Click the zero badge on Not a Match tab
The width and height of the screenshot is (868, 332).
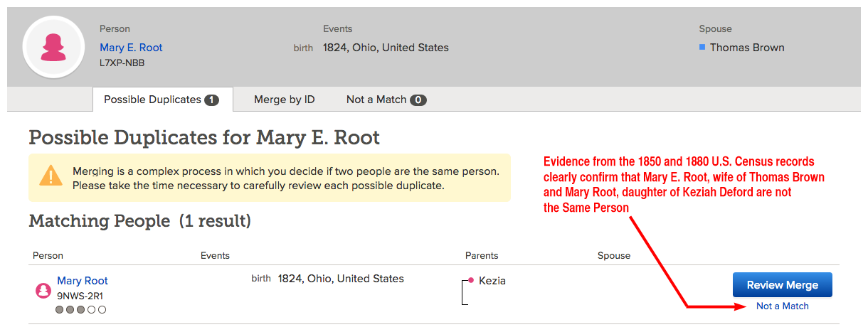coord(418,100)
